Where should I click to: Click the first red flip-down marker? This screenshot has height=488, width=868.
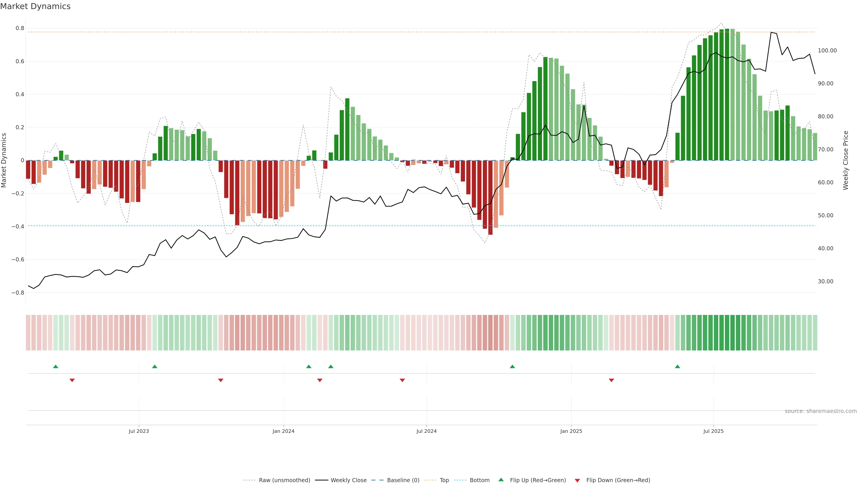tap(72, 380)
